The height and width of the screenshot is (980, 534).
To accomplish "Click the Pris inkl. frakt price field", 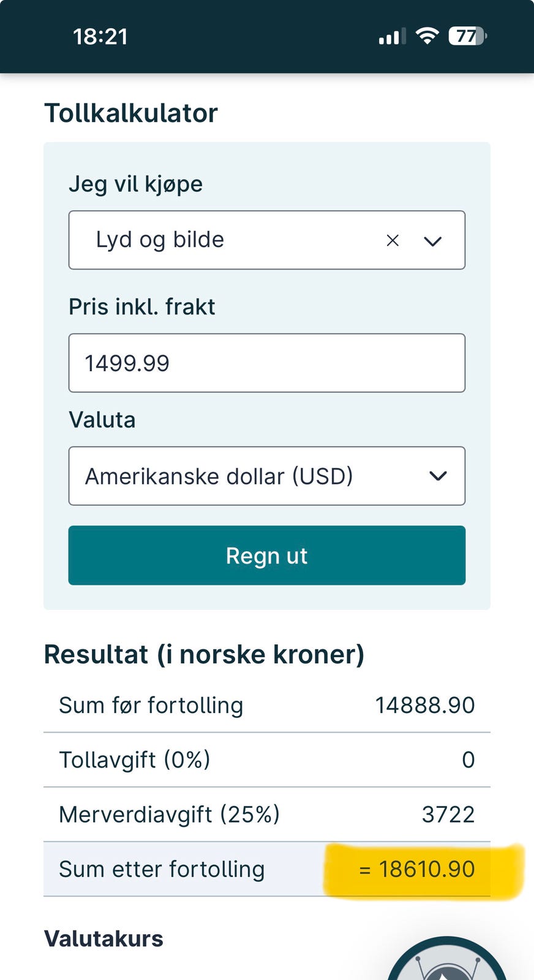I will click(267, 363).
